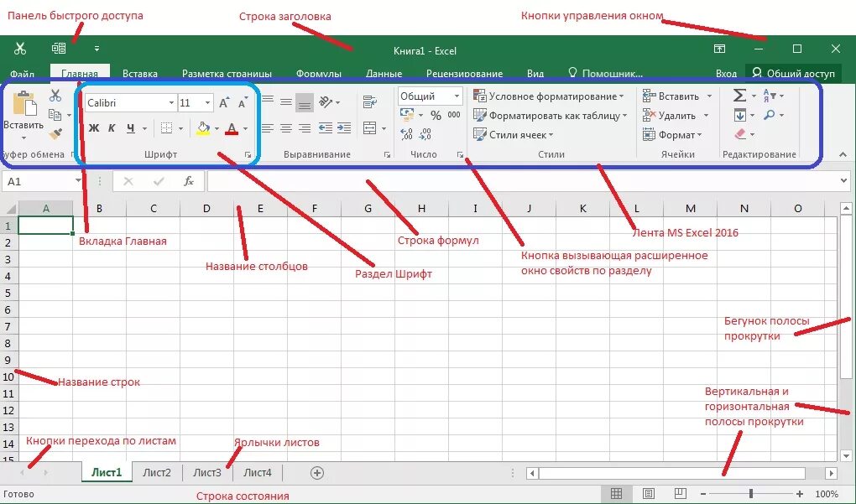Switch to the Разметка страницы tab
856x504 pixels.
click(227, 74)
